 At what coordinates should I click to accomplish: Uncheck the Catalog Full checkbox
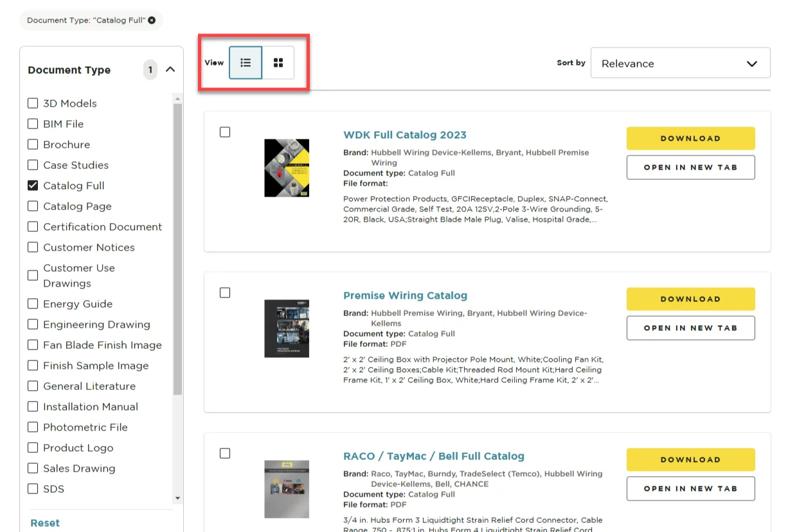33,186
